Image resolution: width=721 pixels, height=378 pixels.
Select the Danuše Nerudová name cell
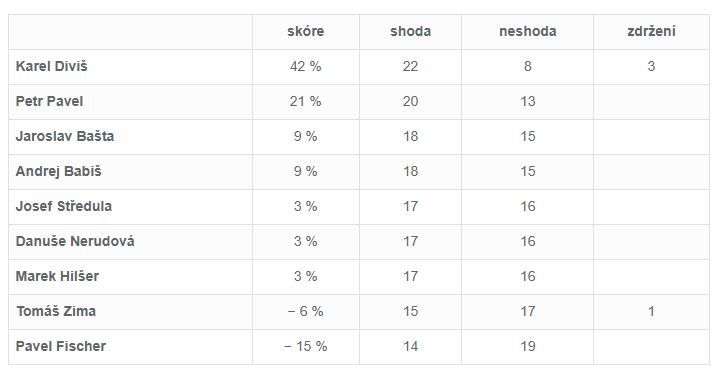coord(131,241)
